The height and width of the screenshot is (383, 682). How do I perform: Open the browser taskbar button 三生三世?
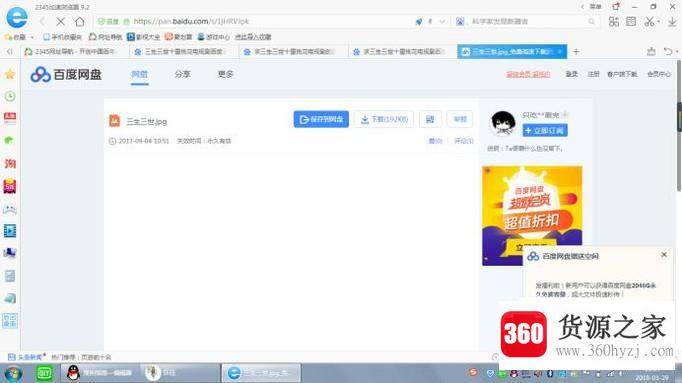tap(261, 373)
